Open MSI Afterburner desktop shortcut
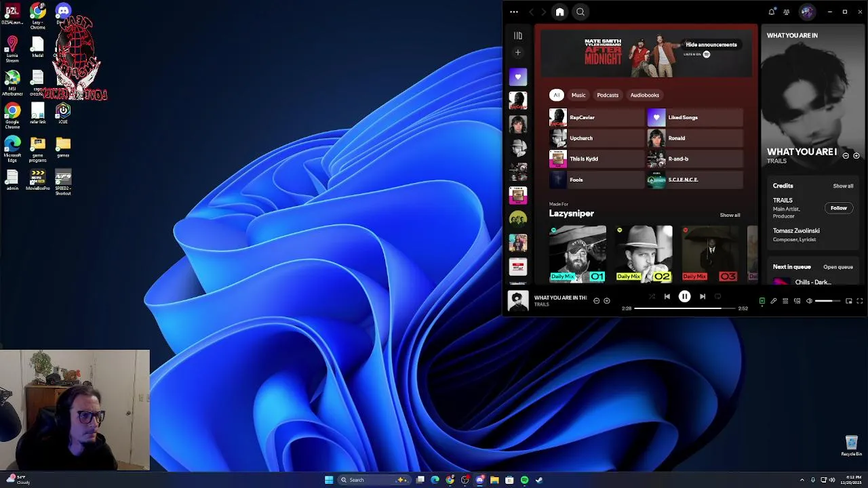 [12, 83]
